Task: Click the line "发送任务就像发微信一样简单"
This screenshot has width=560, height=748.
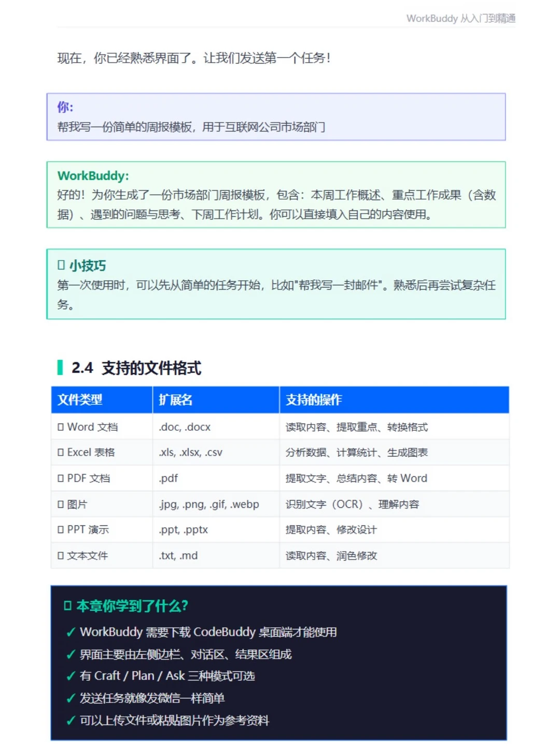Action: tap(152, 699)
